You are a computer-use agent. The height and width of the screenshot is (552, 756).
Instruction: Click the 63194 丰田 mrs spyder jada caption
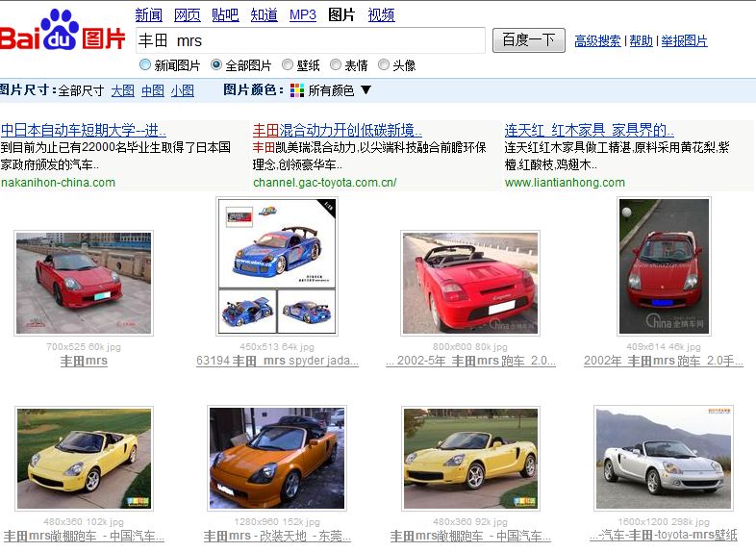[277, 361]
